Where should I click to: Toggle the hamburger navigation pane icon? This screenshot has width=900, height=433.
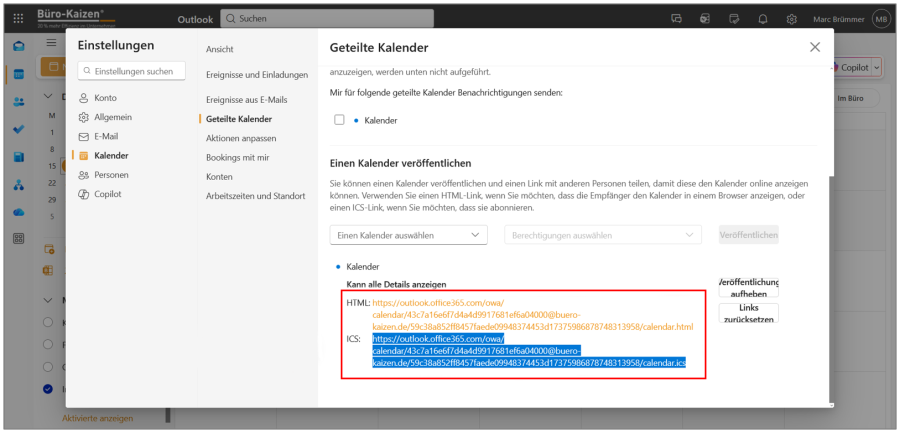[x=52, y=43]
